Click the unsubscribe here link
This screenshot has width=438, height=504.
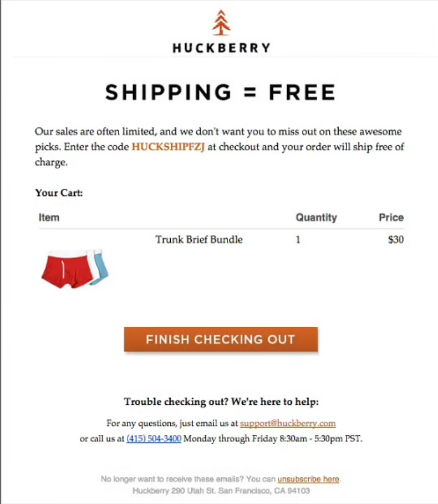[x=308, y=479]
